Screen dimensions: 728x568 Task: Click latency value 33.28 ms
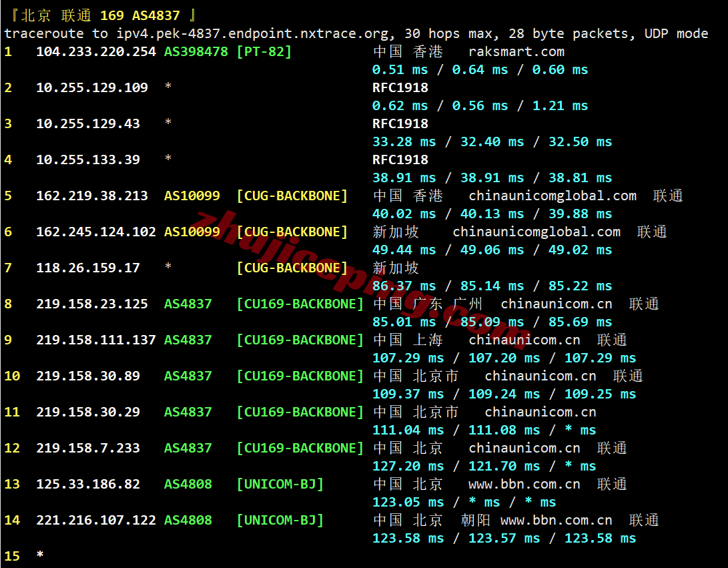click(x=404, y=141)
